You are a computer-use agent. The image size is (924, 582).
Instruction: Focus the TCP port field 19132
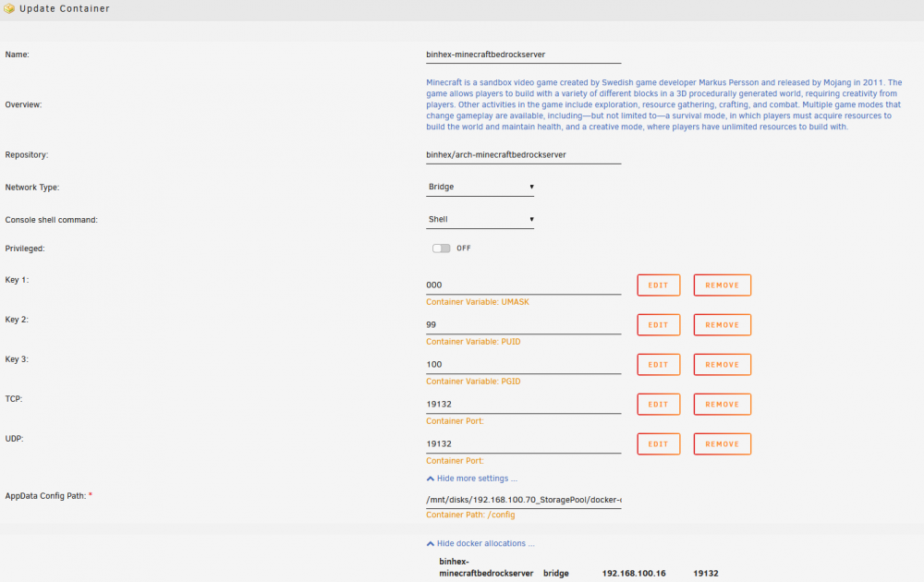click(x=523, y=404)
